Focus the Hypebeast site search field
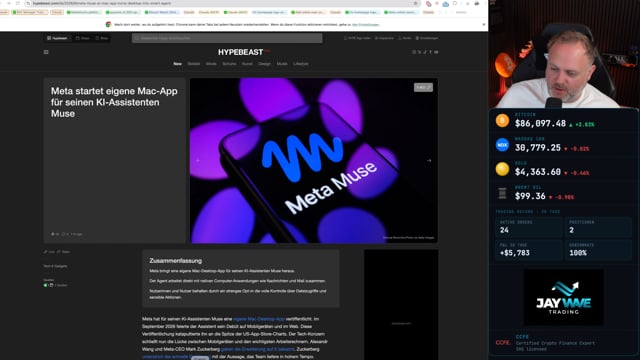The height and width of the screenshot is (360, 640). pos(227,38)
